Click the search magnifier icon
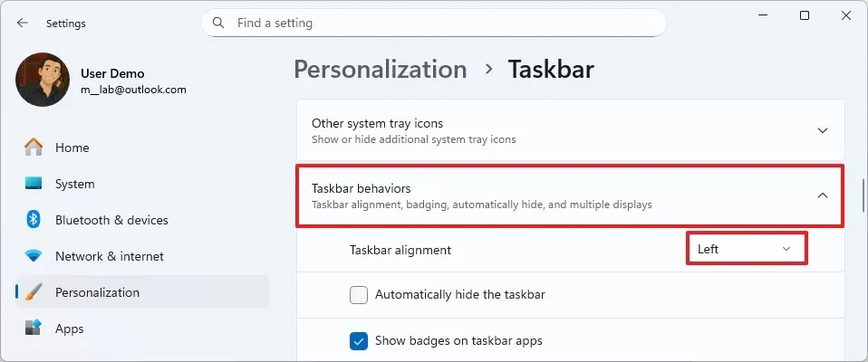Screen dimensions: 868x362 click(x=219, y=23)
